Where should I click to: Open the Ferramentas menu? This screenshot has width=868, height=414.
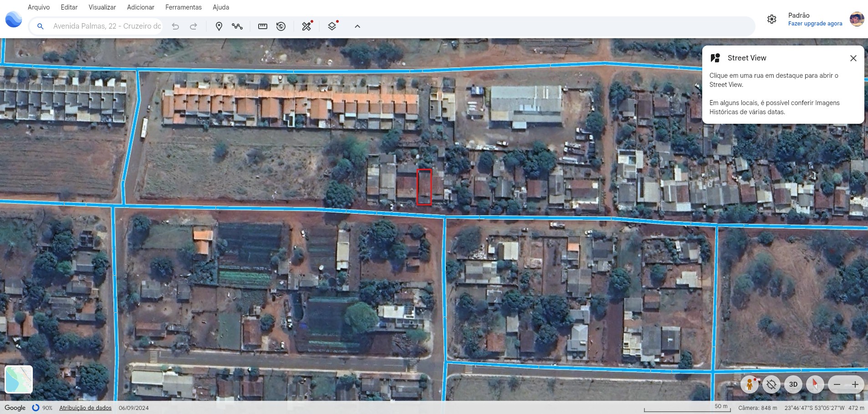click(x=183, y=7)
